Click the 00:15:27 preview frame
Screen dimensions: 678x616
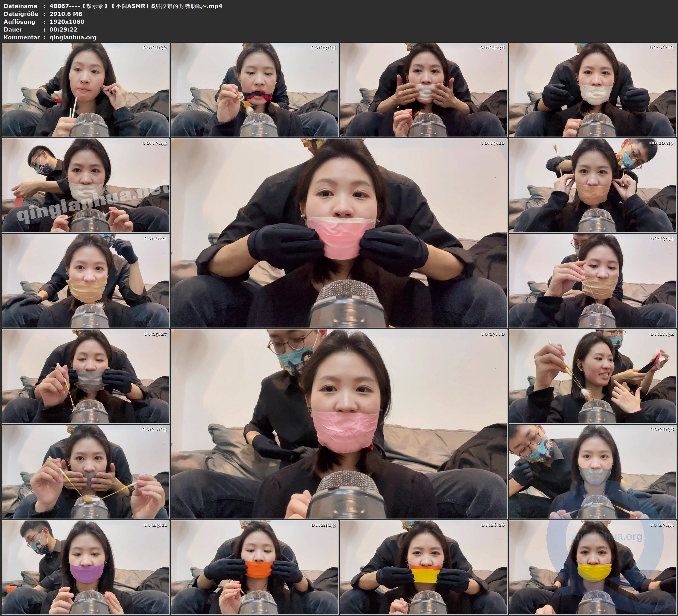click(x=85, y=376)
